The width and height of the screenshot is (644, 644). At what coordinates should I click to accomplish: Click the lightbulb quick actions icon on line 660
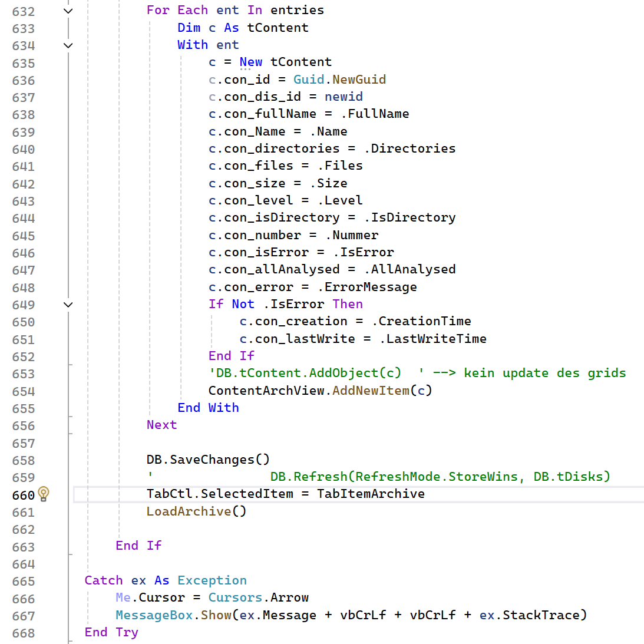click(x=44, y=494)
